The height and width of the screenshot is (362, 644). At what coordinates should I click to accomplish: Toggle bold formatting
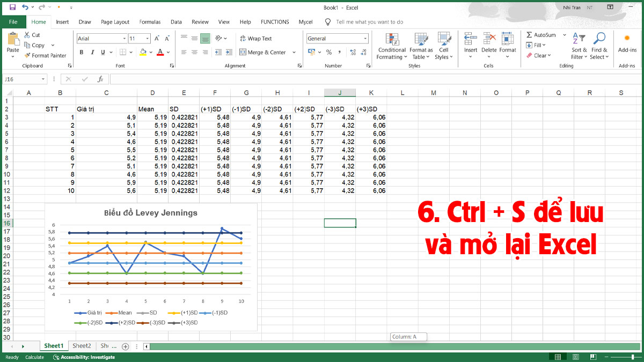pos(81,52)
